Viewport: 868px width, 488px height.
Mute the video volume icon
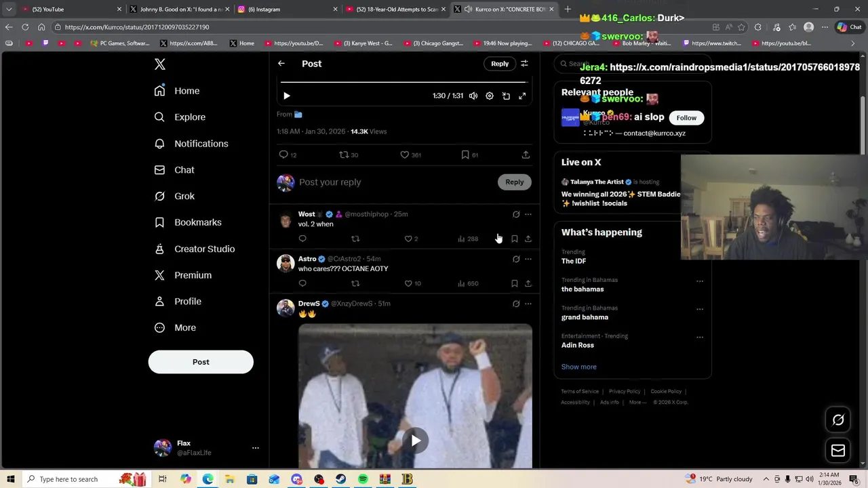(473, 96)
